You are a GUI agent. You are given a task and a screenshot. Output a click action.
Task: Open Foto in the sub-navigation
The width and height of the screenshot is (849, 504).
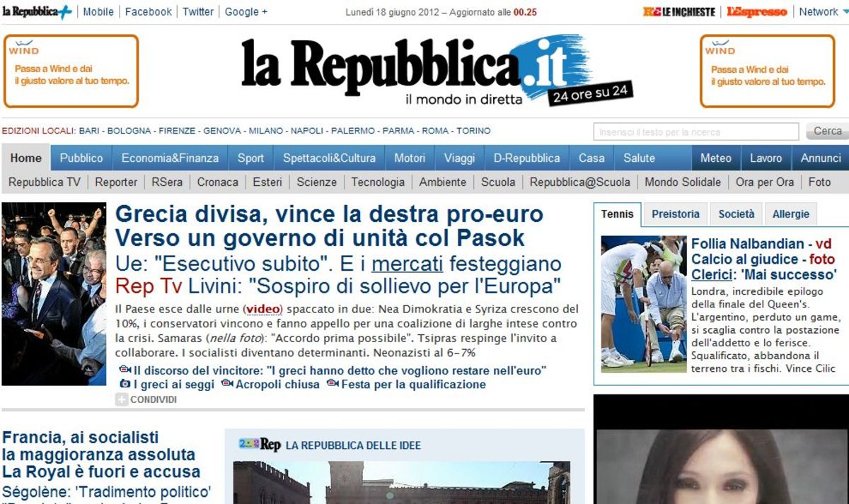pyautogui.click(x=819, y=182)
